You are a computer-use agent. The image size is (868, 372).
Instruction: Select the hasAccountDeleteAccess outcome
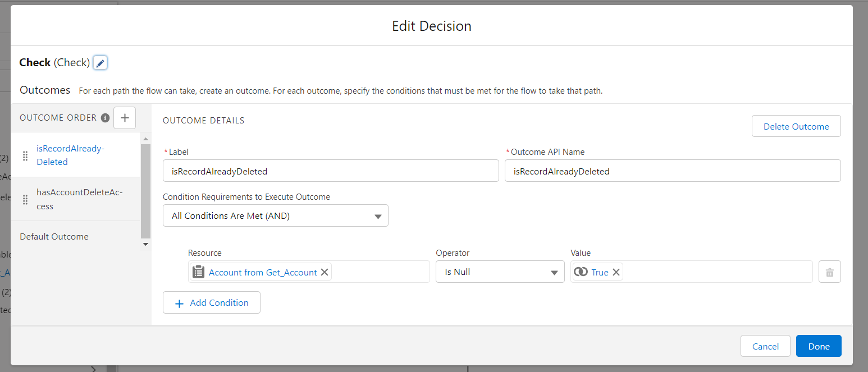79,199
